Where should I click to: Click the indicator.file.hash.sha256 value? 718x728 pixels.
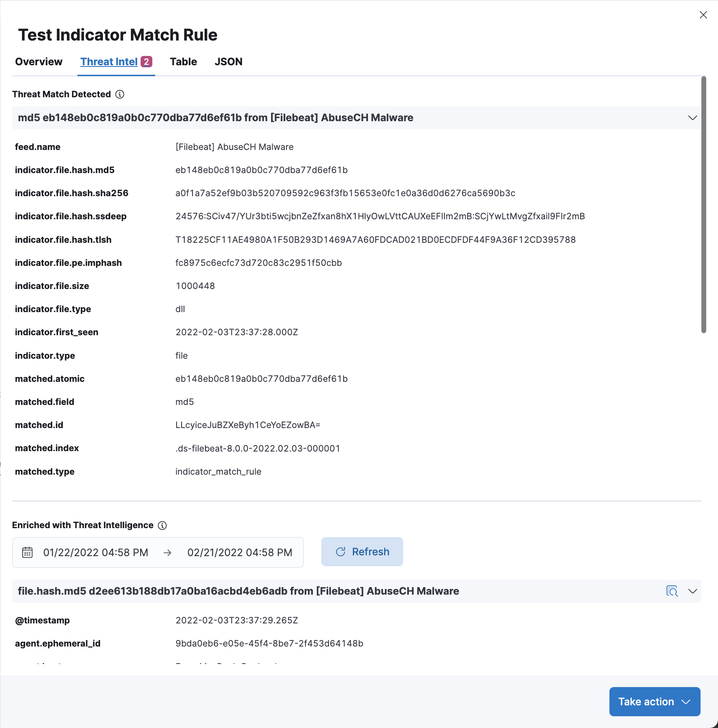coord(345,193)
